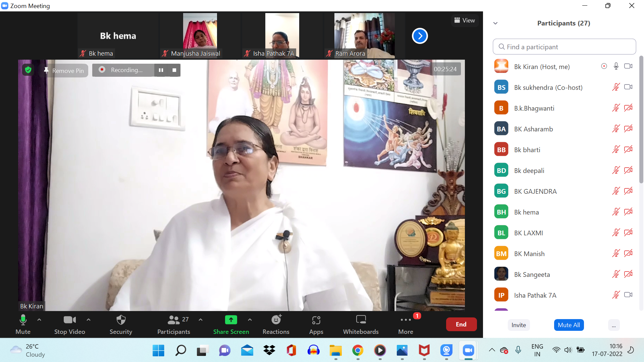Open taskbar Search
644x362 pixels.
(x=180, y=351)
